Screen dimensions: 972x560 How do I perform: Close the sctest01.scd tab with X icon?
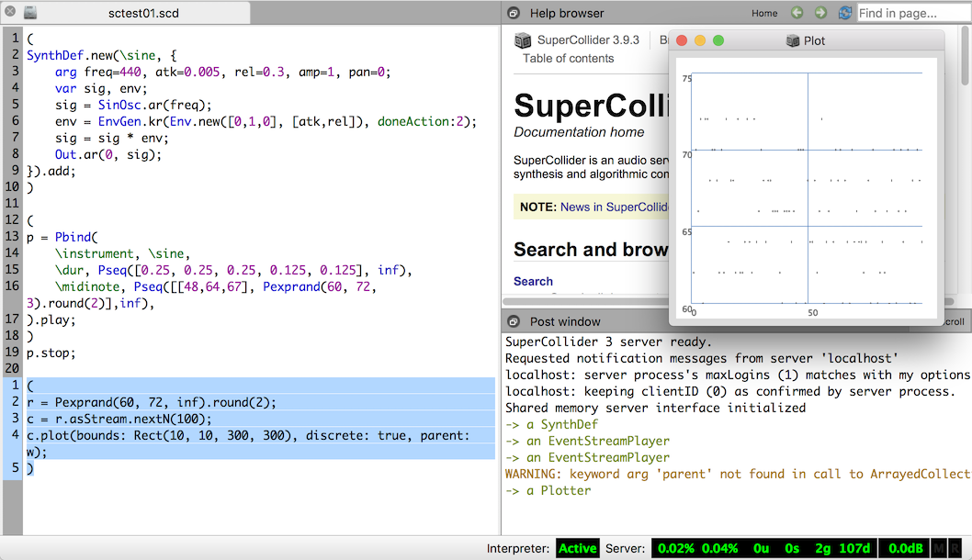coord(10,13)
